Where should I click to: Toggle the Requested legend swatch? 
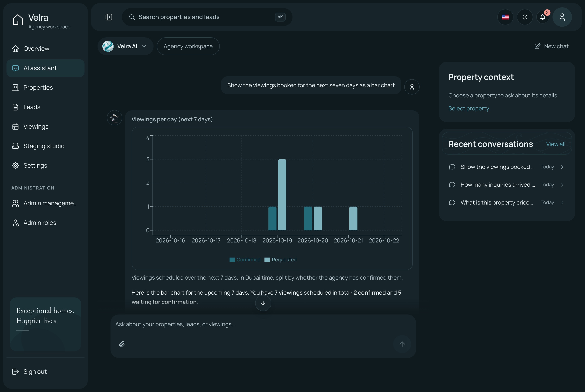(267, 260)
